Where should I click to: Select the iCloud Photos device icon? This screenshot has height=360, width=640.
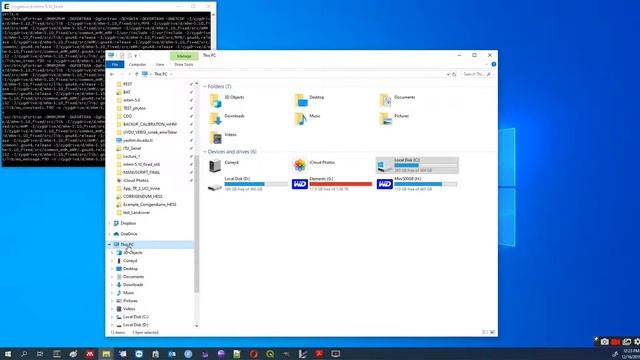pyautogui.click(x=300, y=165)
